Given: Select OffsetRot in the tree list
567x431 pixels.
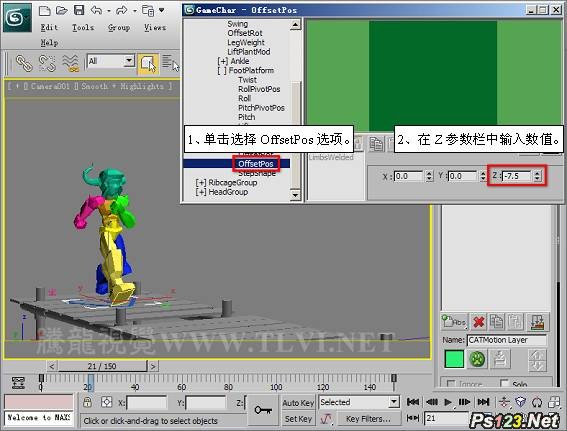Looking at the screenshot, I should click(x=245, y=33).
